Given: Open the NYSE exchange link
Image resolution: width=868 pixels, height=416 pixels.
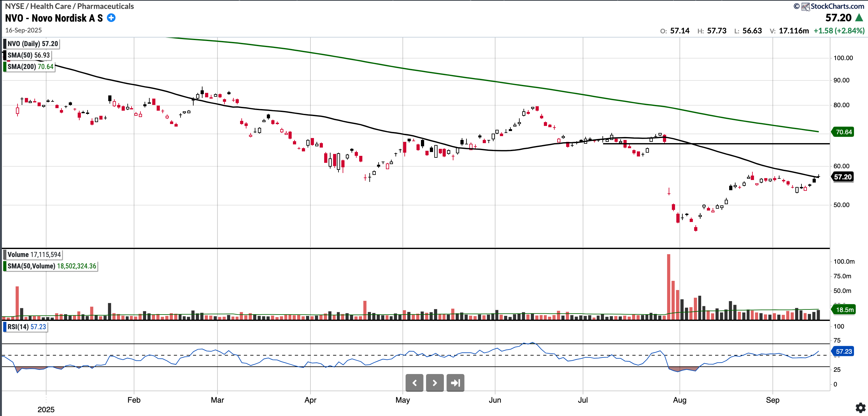Looking at the screenshot, I should [15, 6].
